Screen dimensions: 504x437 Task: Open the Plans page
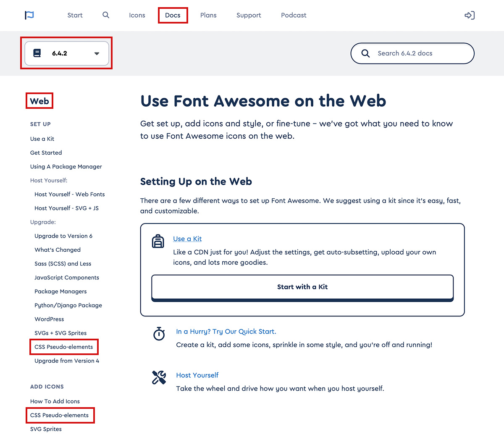pyautogui.click(x=208, y=15)
